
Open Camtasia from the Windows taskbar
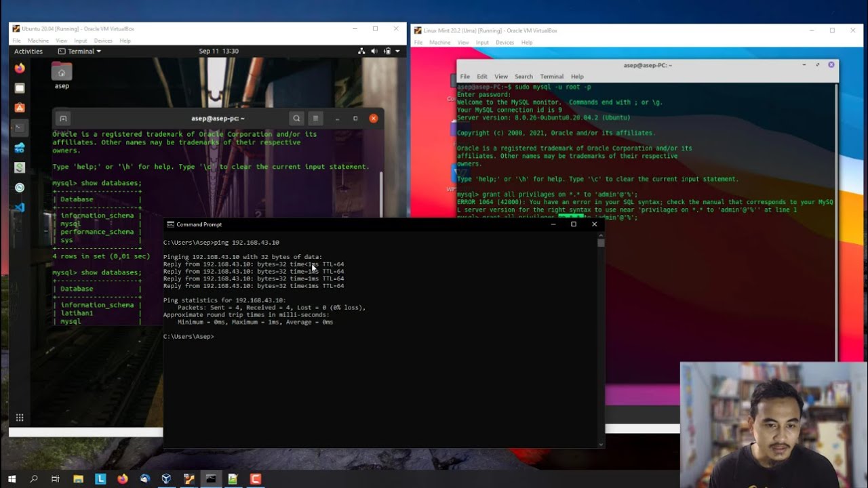coord(255,479)
